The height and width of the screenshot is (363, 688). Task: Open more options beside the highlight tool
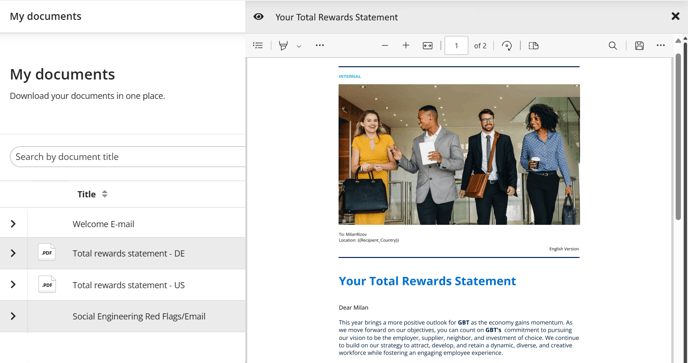click(x=320, y=45)
